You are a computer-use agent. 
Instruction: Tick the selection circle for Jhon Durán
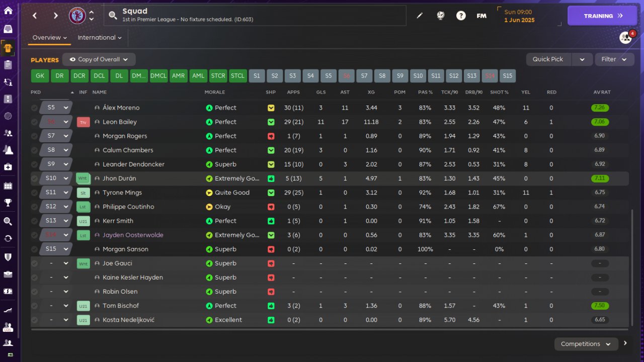pos(34,178)
